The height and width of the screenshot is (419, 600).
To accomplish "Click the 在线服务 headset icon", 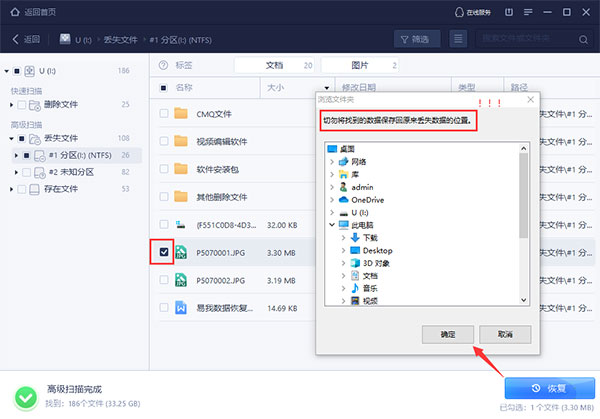I will 458,11.
